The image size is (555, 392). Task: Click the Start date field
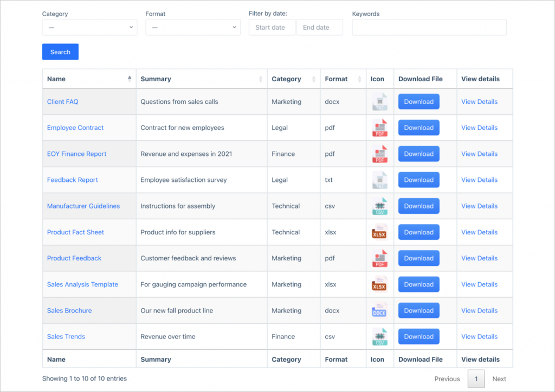(x=272, y=27)
